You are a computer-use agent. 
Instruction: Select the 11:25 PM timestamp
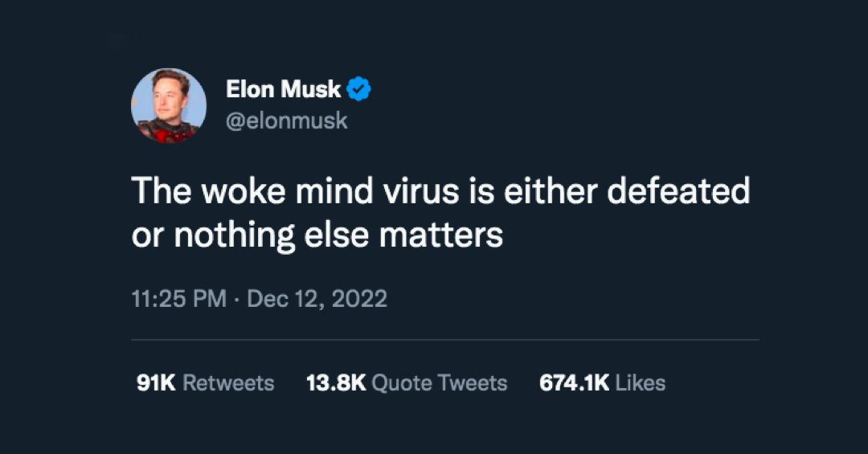(x=178, y=299)
